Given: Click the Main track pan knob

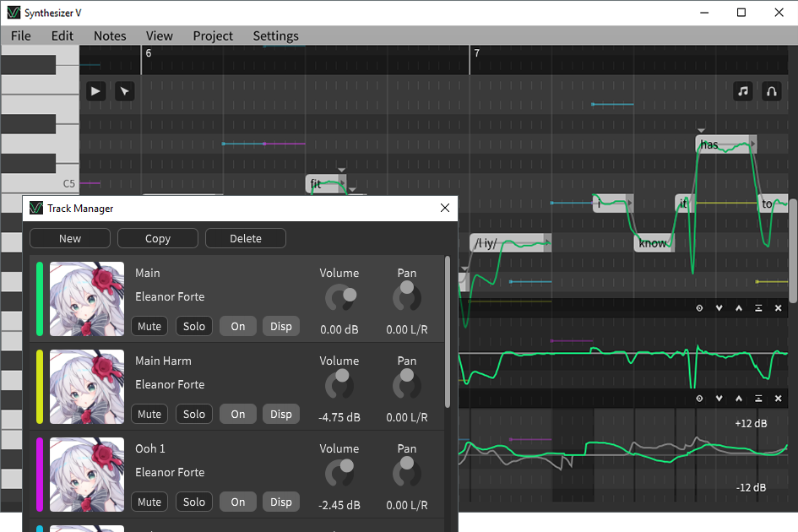Looking at the screenshot, I should [x=407, y=297].
